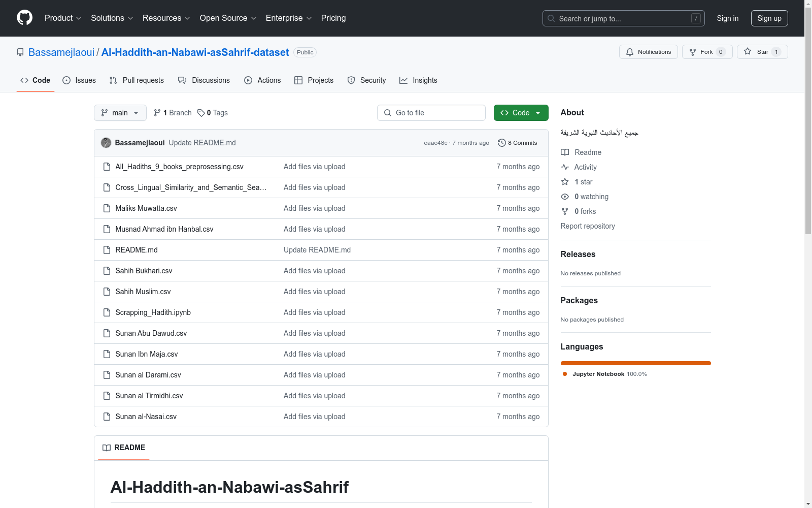Screen dimensions: 812x508
Task: Open the Cross_Lingual_Similarity file entry
Action: pos(191,187)
